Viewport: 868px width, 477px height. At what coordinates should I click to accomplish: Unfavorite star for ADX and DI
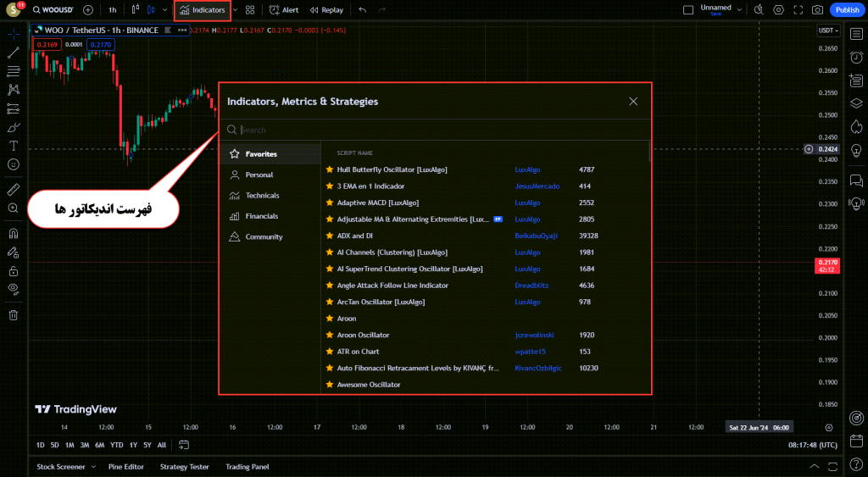point(330,236)
